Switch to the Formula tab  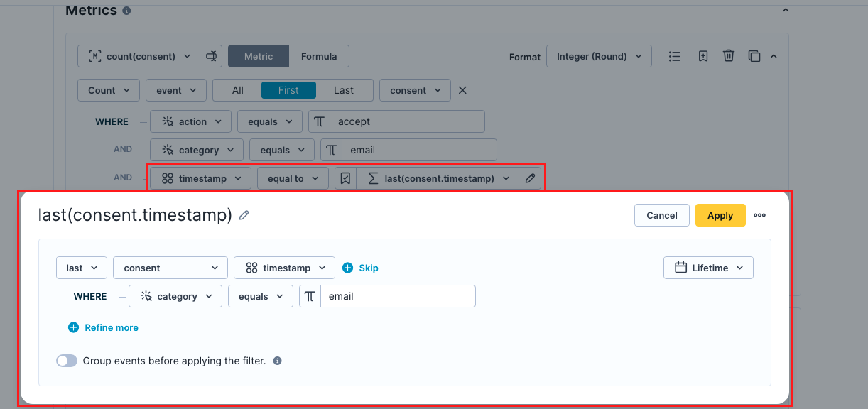319,56
